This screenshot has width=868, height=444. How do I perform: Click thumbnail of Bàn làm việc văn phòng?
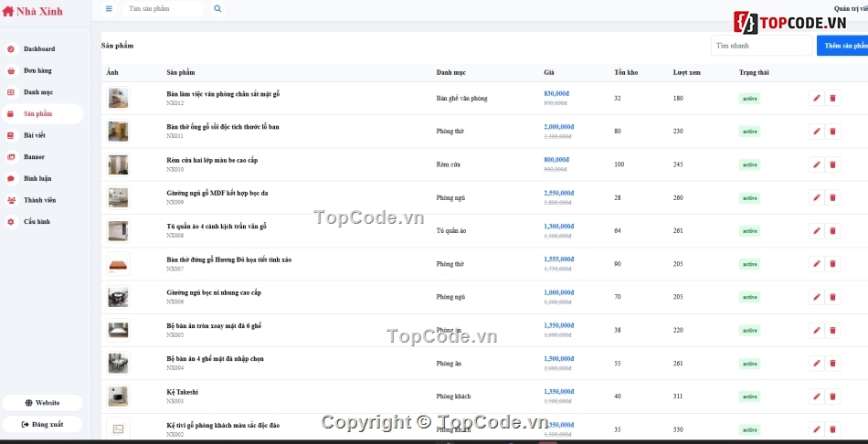(119, 98)
